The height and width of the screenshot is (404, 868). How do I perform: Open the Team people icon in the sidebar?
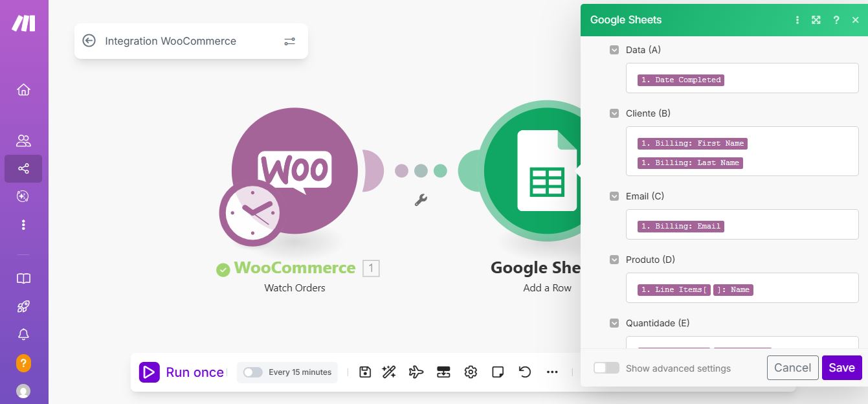23,140
